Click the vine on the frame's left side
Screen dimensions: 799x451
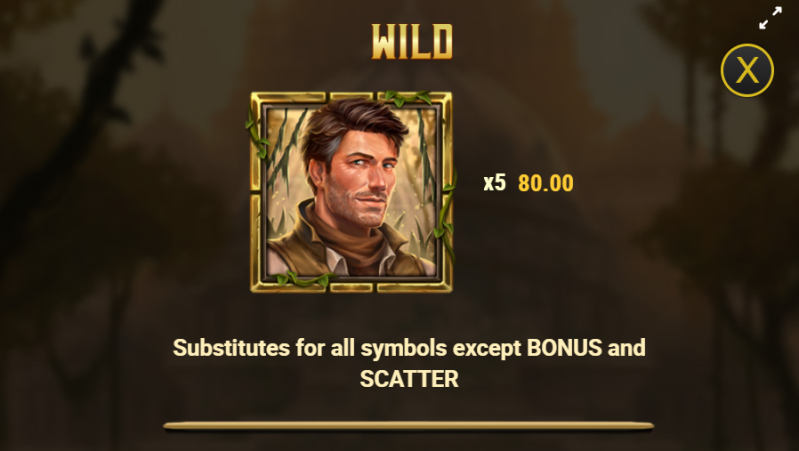256,134
